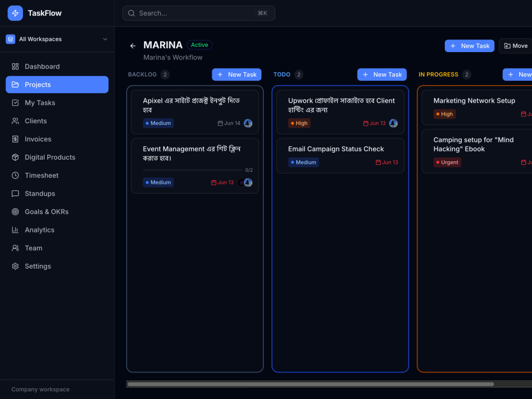
Task: Click the Active status badge
Action: coord(199,45)
